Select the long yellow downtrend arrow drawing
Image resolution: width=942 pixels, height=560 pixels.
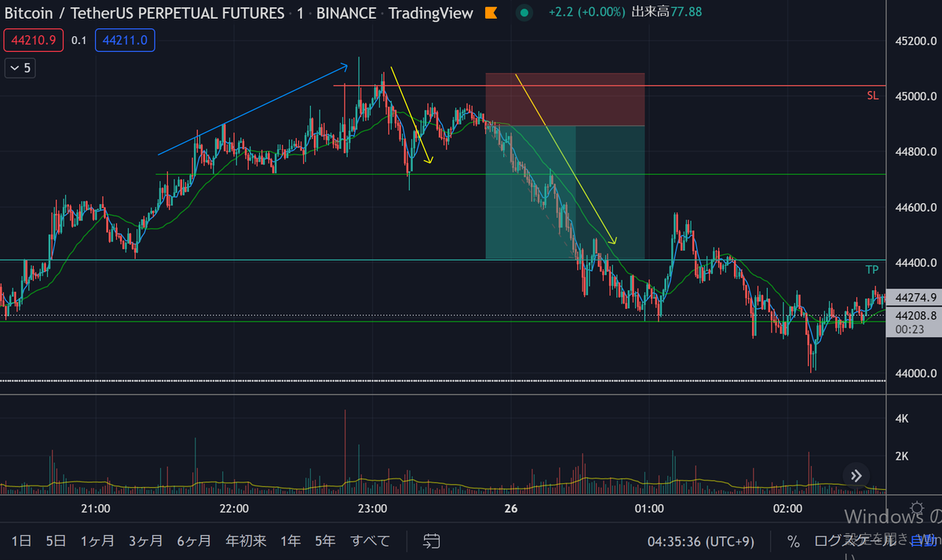565,157
